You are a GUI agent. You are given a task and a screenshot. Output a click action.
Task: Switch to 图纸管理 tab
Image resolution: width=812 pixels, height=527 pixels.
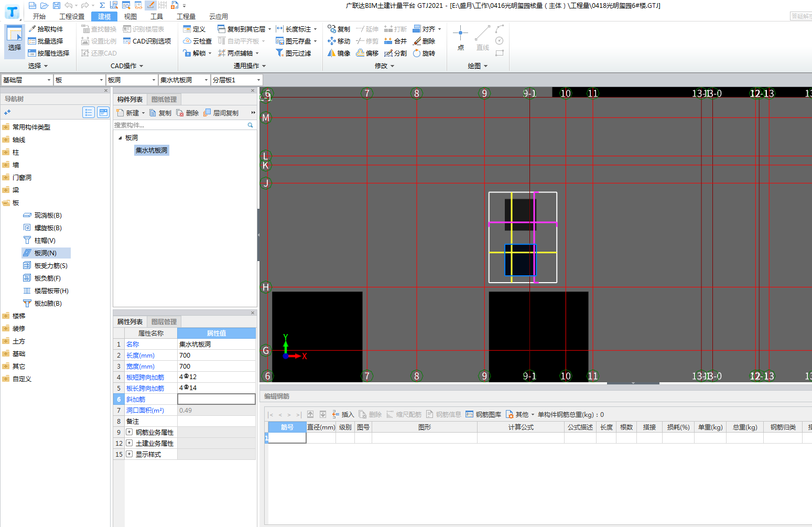pyautogui.click(x=164, y=100)
